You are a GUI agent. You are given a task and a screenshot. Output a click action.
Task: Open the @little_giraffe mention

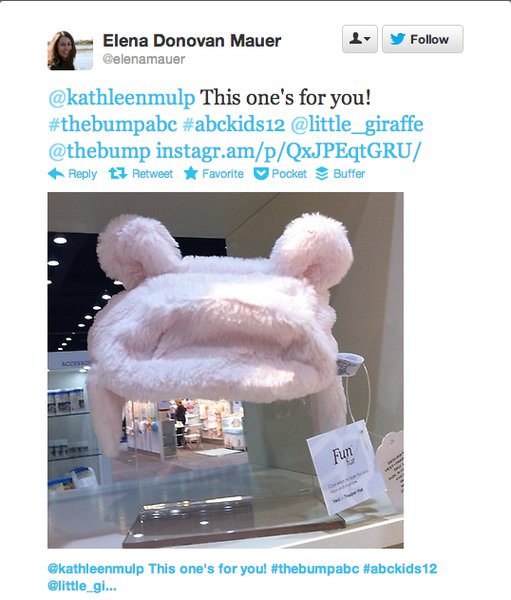pos(357,125)
